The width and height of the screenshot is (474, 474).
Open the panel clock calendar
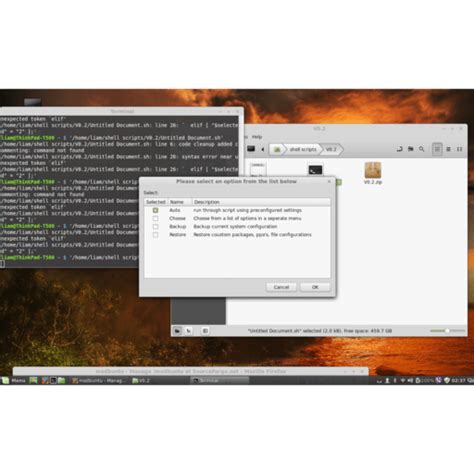click(x=460, y=380)
